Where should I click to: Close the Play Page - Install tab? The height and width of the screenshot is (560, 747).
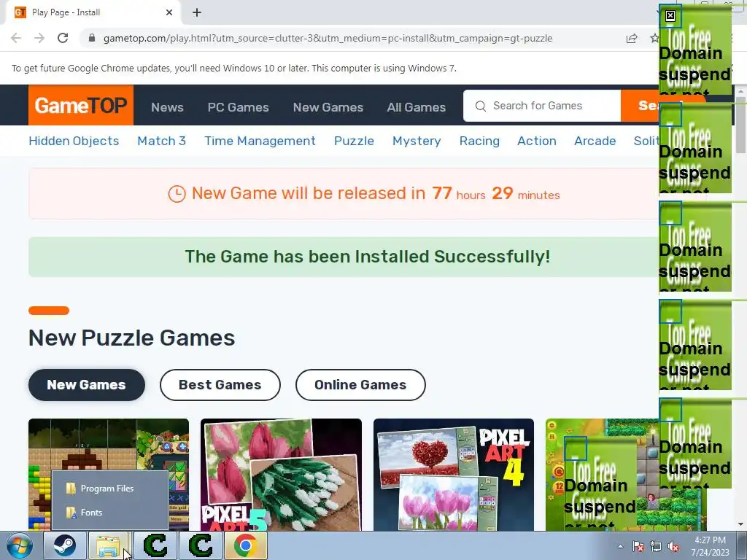(169, 12)
